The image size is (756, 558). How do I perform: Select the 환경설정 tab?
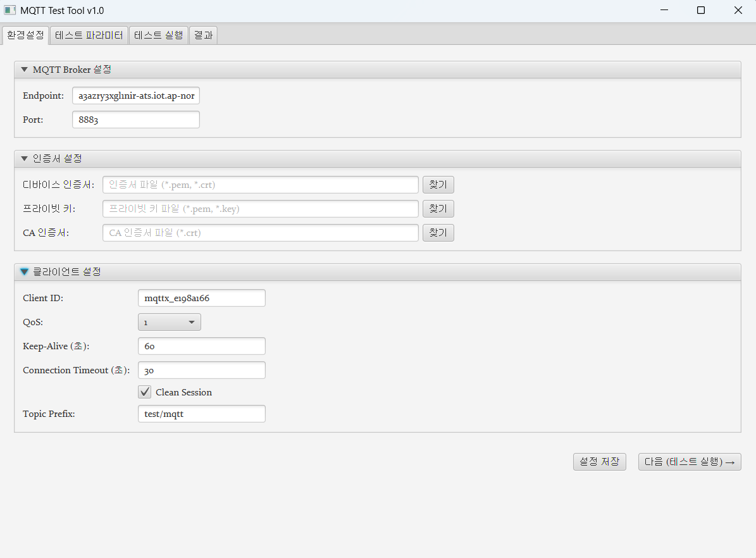[x=25, y=35]
